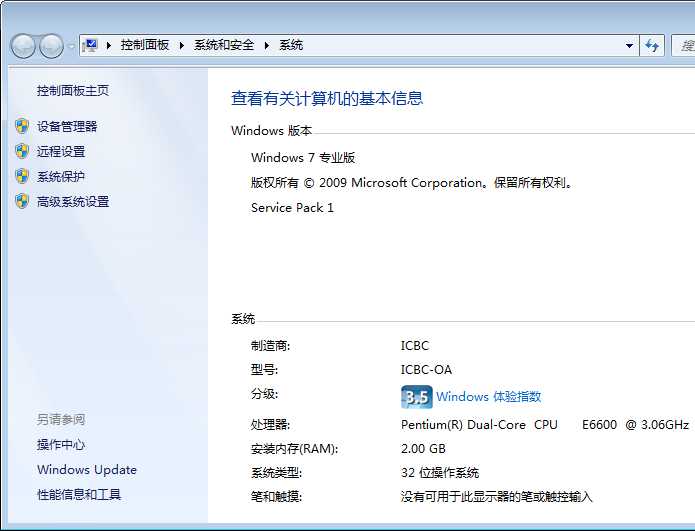
Task: Open 控制面板主页 link
Action: point(73,90)
